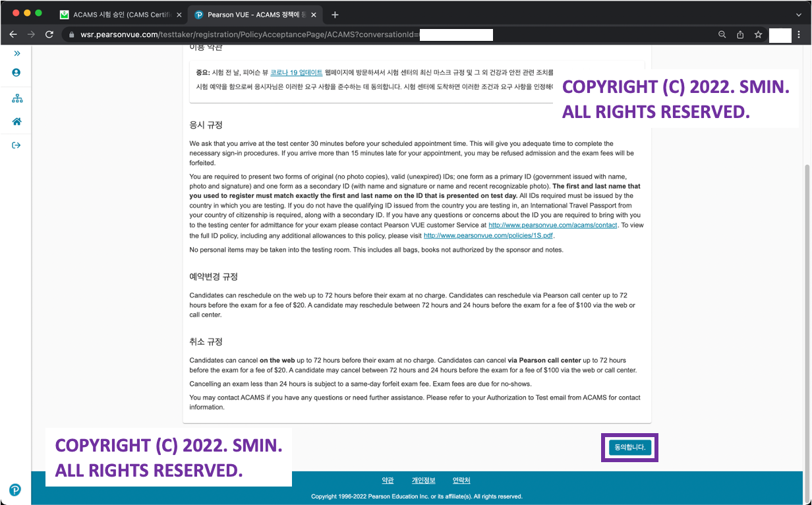Click the 예약변경 규정 heading

(x=214, y=276)
